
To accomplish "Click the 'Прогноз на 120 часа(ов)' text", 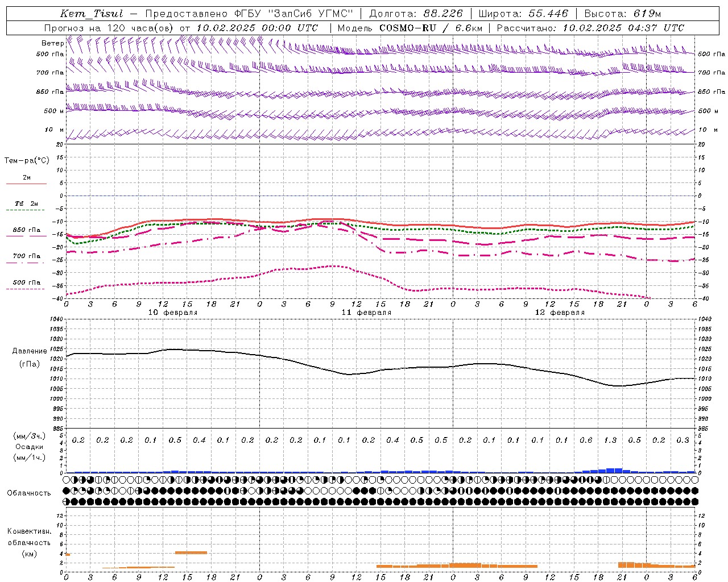I will [x=110, y=28].
